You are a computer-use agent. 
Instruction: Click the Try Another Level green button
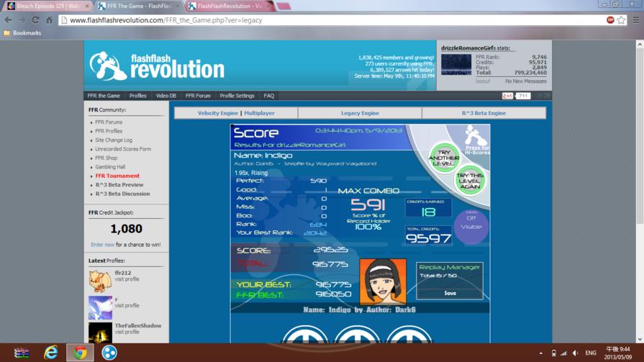tap(443, 158)
